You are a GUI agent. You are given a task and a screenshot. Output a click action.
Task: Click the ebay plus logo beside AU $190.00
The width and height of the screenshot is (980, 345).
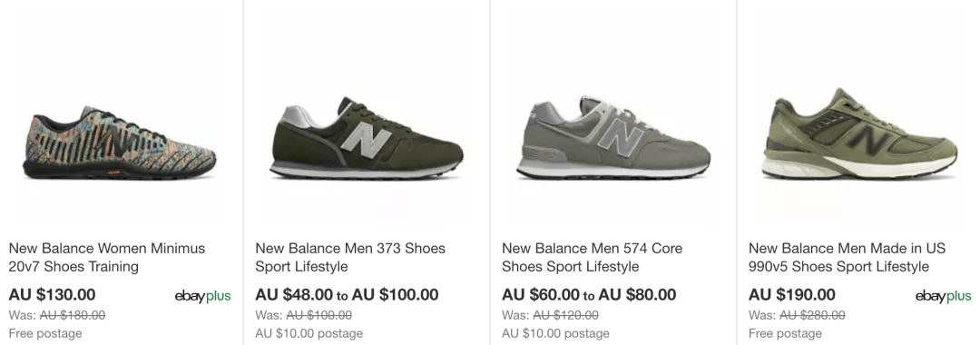coord(943,296)
